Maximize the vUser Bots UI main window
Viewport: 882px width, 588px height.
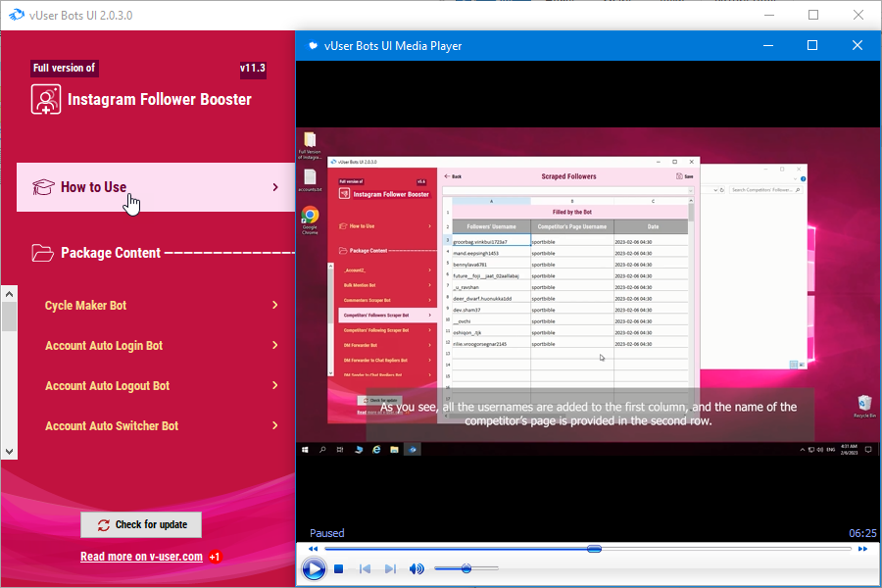pyautogui.click(x=813, y=16)
